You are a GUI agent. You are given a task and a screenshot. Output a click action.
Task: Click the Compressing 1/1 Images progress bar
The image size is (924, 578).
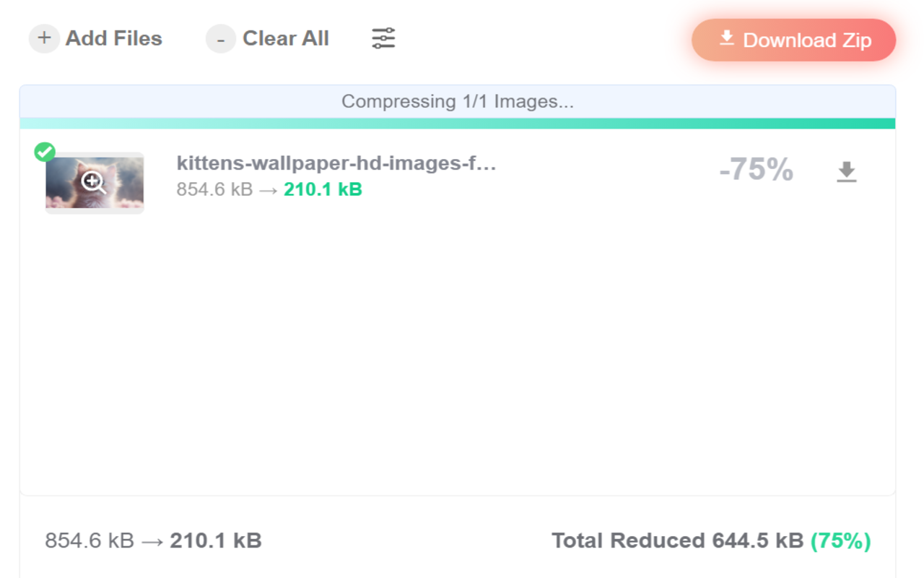point(458,101)
